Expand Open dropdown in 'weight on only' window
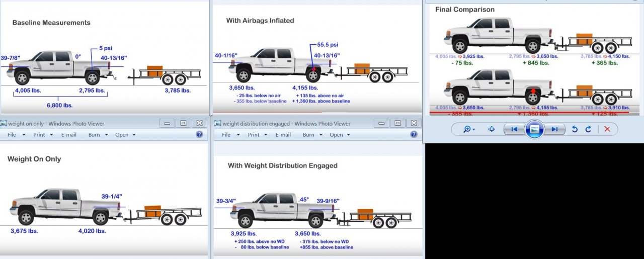 pyautogui.click(x=125, y=135)
